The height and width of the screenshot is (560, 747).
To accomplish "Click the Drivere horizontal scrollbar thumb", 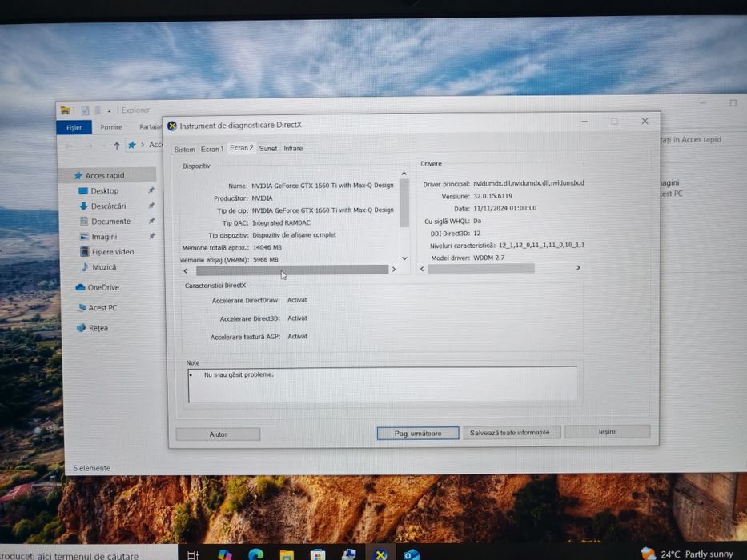I will tap(481, 269).
